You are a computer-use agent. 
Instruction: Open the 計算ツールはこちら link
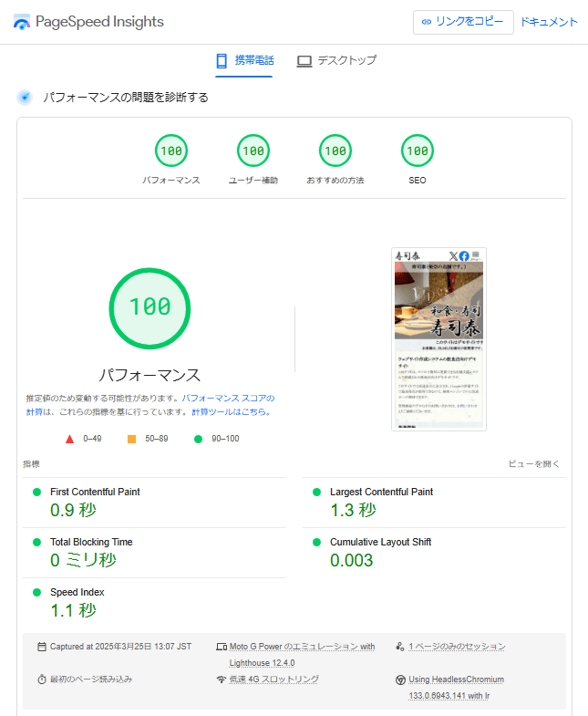click(231, 412)
